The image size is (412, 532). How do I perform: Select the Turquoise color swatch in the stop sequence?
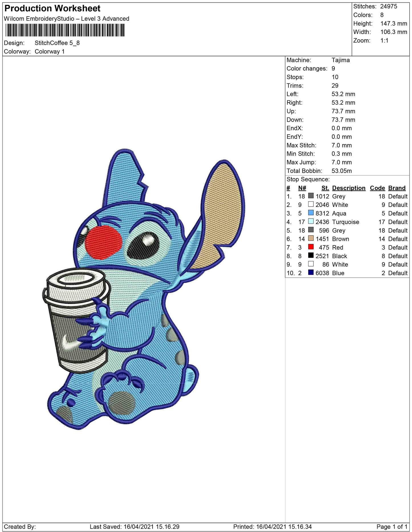(x=311, y=221)
